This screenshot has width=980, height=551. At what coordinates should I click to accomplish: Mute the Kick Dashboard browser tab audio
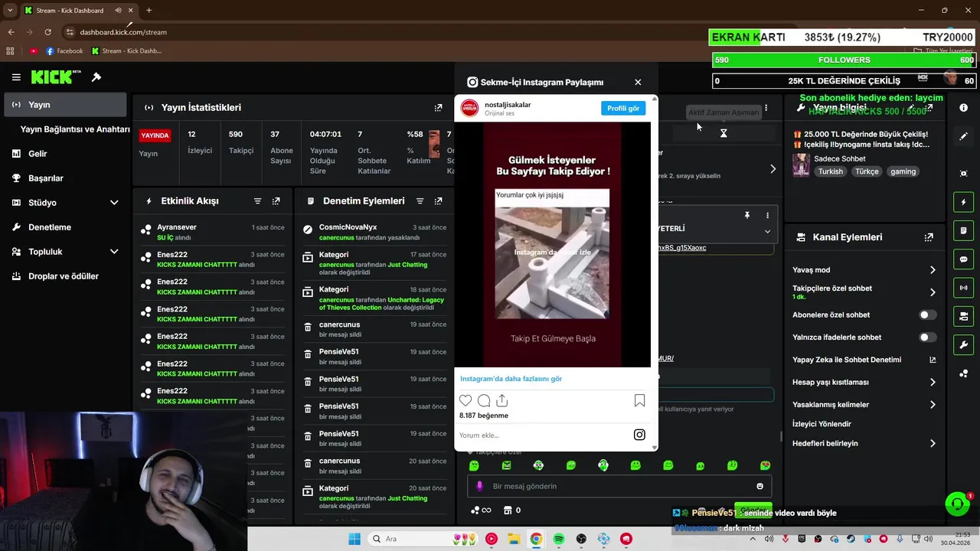119,11
